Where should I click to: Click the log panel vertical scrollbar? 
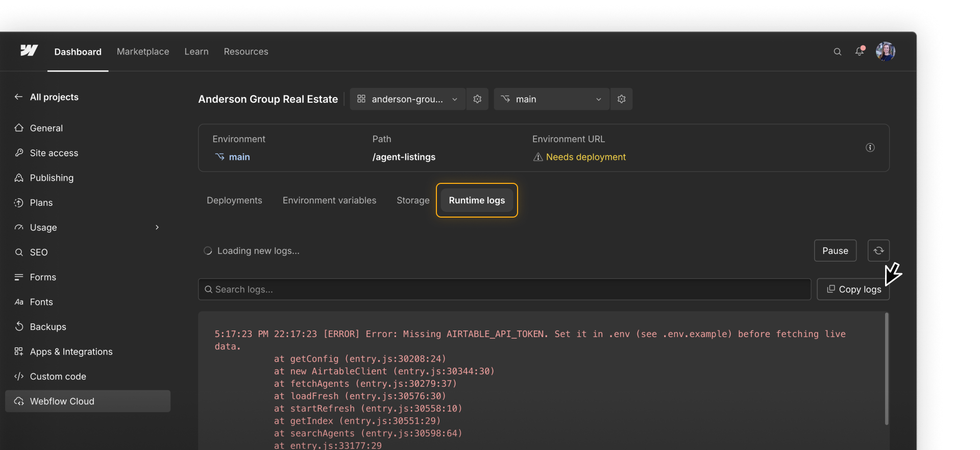click(x=887, y=369)
